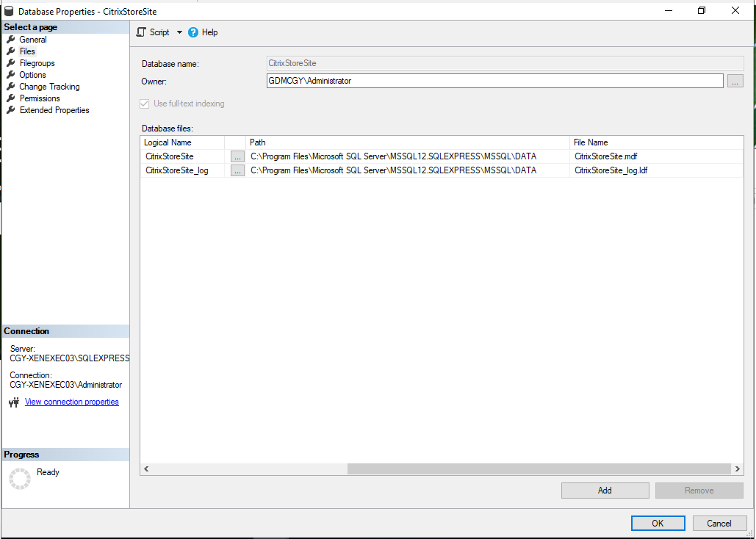Select the CitrixStoreSite_log.ldf file name
The image size is (756, 539).
point(656,170)
